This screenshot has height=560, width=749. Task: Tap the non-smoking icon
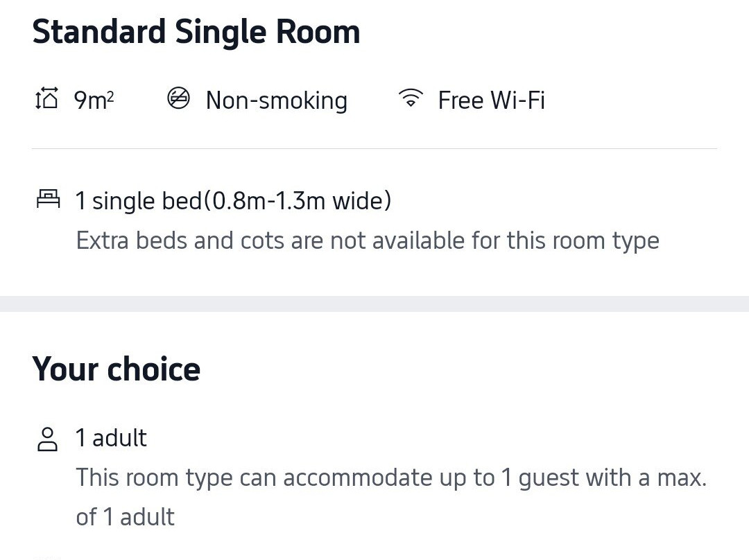(x=178, y=99)
